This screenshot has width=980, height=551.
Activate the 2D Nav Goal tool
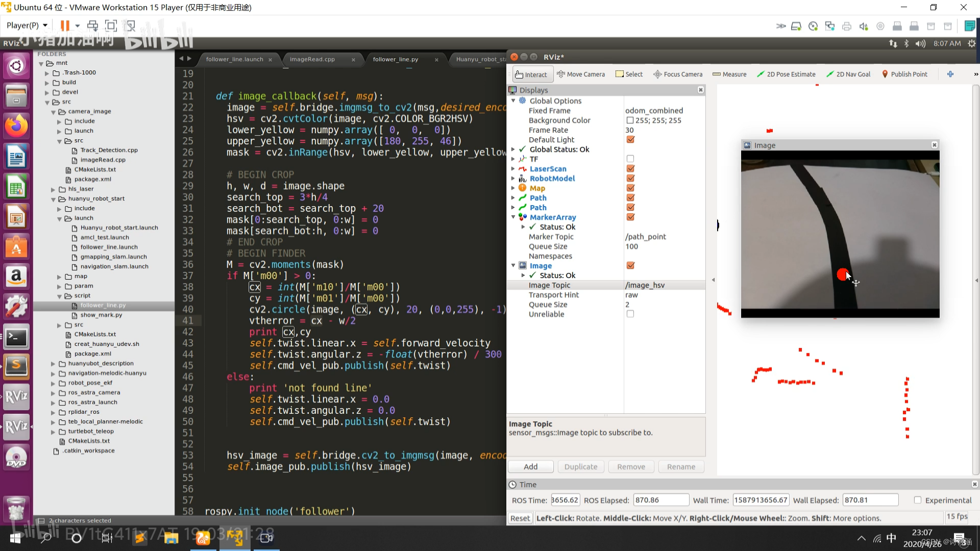(x=848, y=74)
